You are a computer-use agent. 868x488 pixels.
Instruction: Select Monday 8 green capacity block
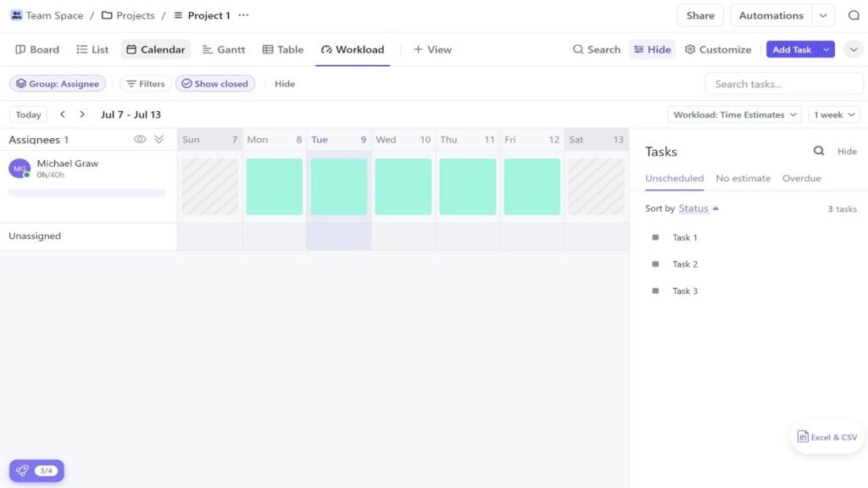[274, 186]
